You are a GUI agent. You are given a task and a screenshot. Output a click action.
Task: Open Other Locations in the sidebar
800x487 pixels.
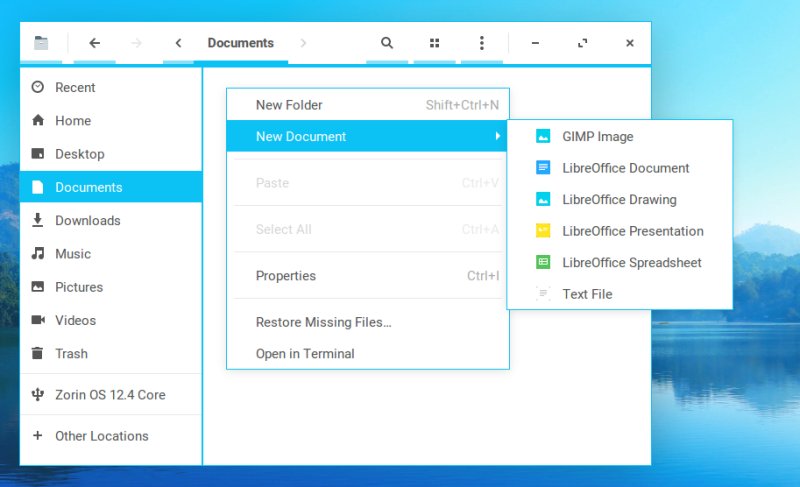click(x=111, y=436)
